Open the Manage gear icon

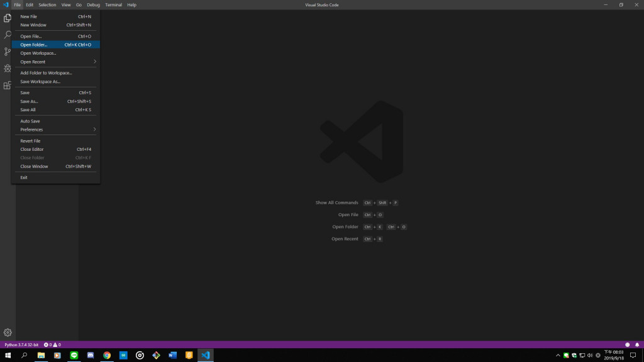coord(8,332)
